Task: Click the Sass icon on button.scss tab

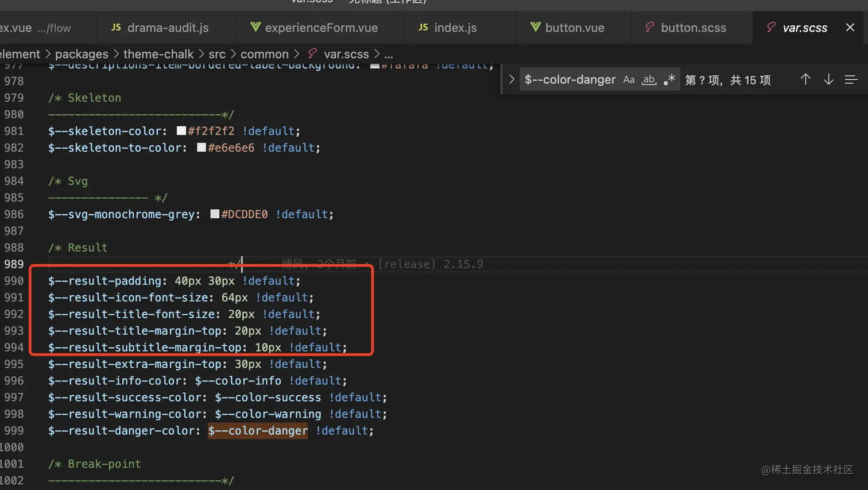Action: coord(650,28)
